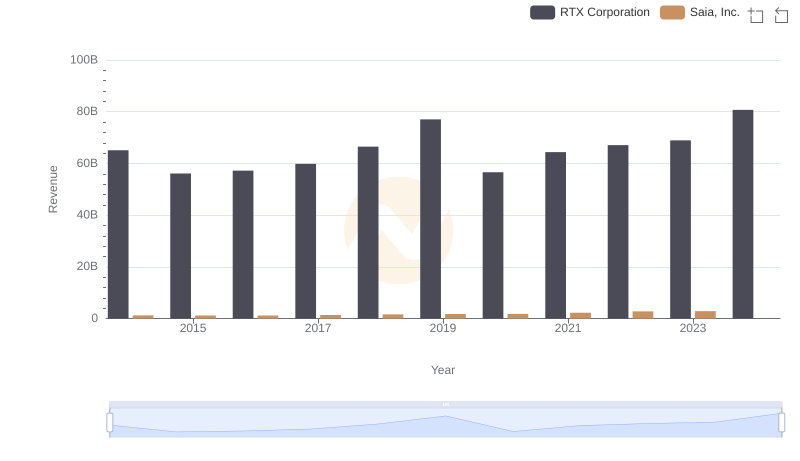Image resolution: width=800 pixels, height=461 pixels.
Task: Click the 2023 x-axis label
Action: [x=693, y=328]
